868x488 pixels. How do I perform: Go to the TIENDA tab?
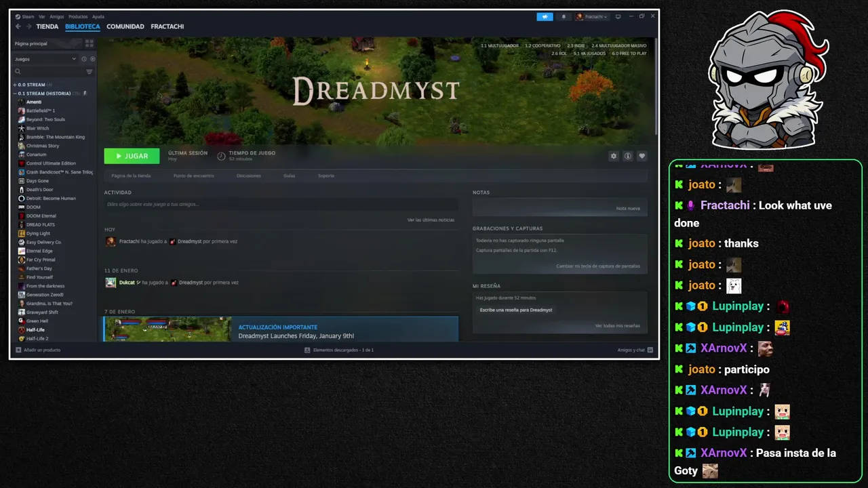47,26
